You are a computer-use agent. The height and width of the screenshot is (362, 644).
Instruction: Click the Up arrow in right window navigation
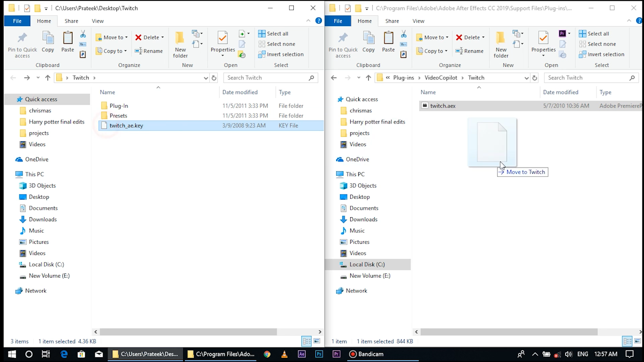[x=369, y=78]
